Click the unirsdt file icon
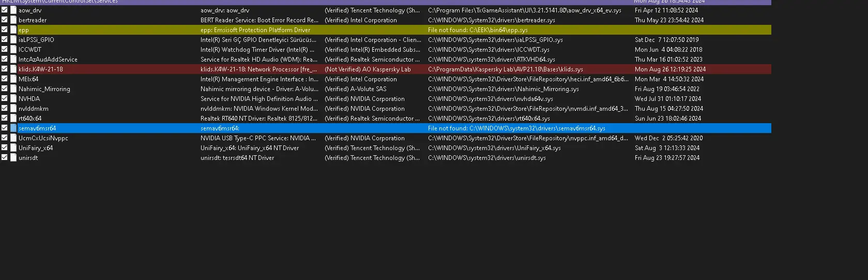868x280 pixels. click(13, 157)
